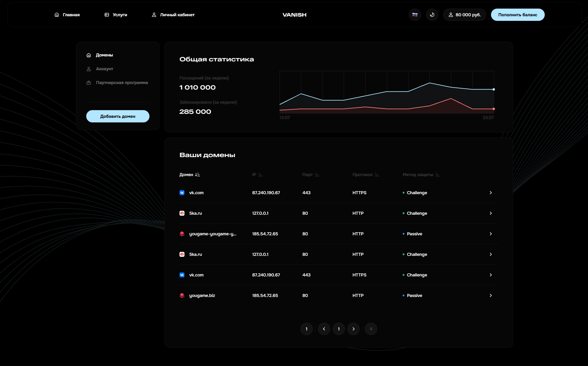
Task: Expand the yougame.biz row
Action: (x=491, y=295)
